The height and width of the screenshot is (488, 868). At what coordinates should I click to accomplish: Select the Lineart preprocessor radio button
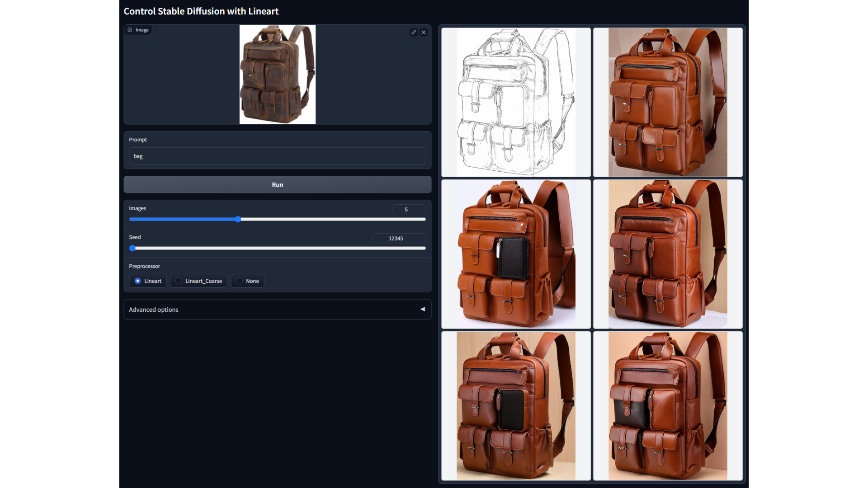click(148, 281)
